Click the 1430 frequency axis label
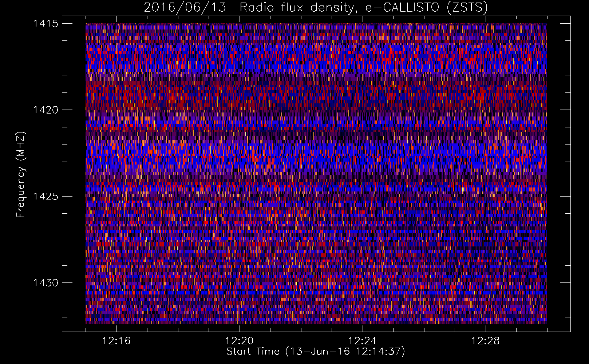Image resolution: width=589 pixels, height=364 pixels. pyautogui.click(x=46, y=283)
